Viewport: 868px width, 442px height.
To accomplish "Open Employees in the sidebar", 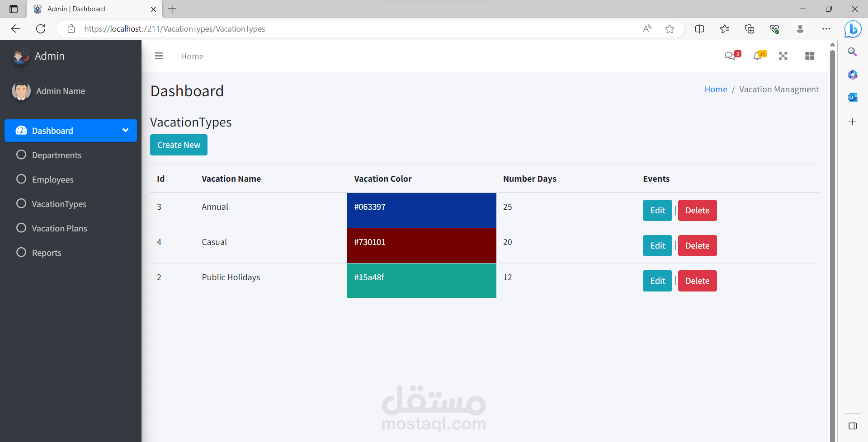I will coord(52,179).
